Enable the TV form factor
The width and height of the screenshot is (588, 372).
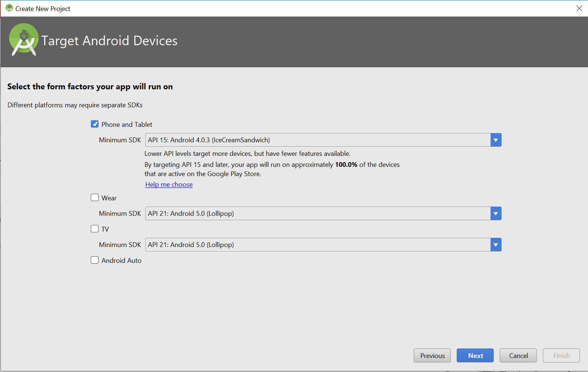[x=94, y=229]
